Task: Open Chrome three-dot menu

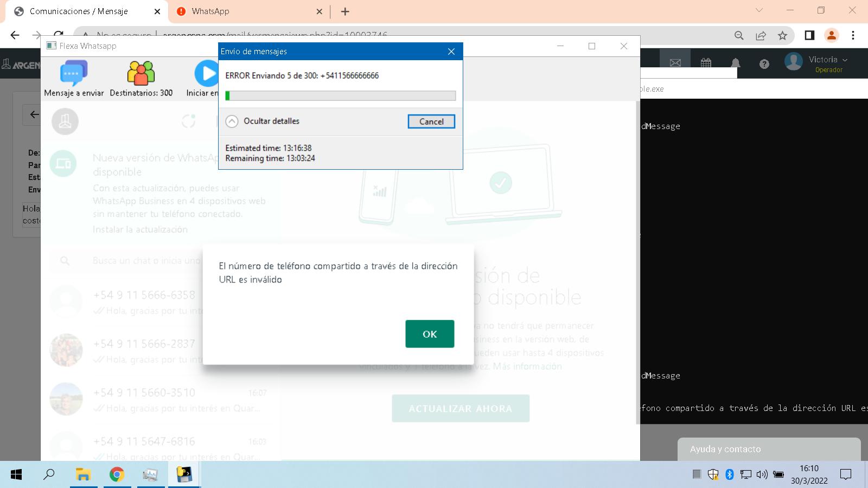Action: (x=853, y=35)
